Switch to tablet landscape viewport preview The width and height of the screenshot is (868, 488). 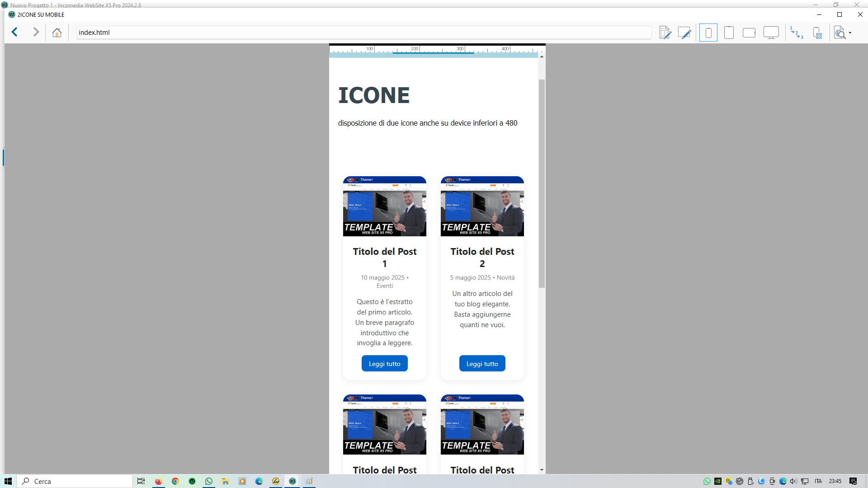[749, 33]
